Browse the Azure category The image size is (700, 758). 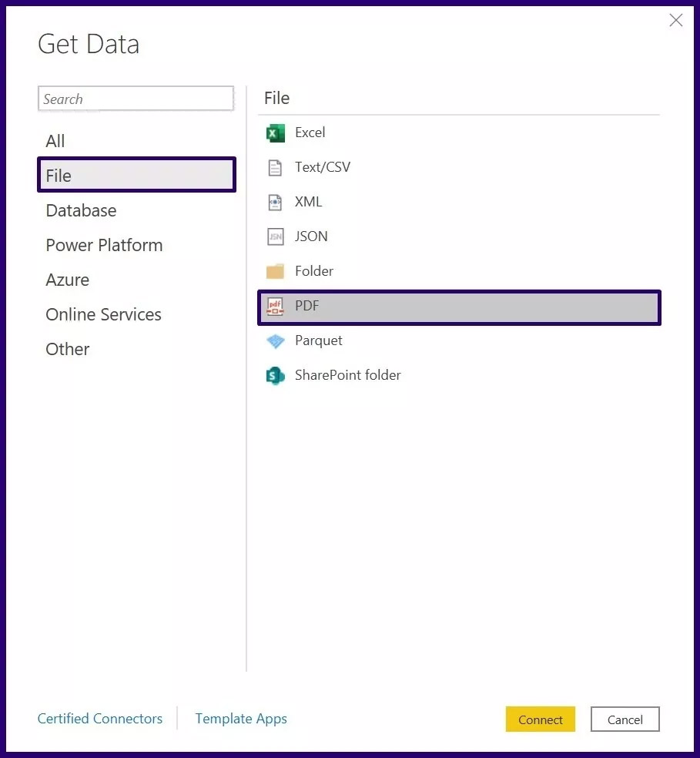68,280
